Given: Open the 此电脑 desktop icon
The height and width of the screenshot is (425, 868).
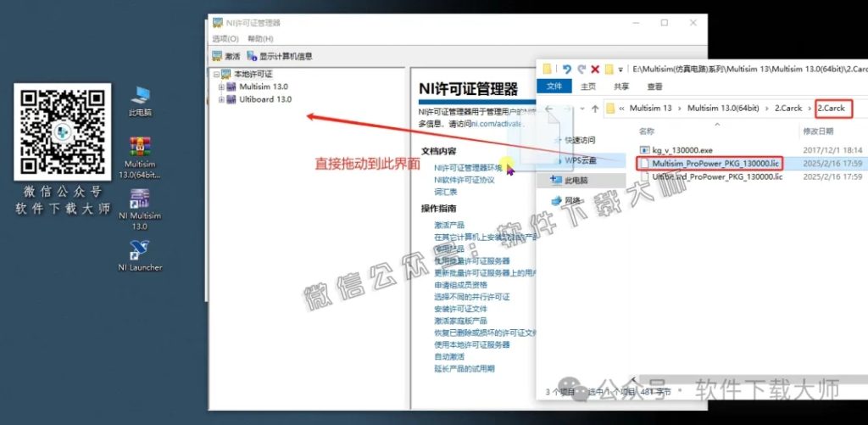Looking at the screenshot, I should (x=140, y=101).
